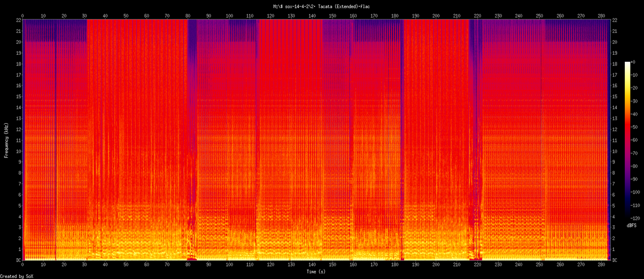Screen dimensions: 644x279
Task: Click the '-10' value on the dBFS scale
Action: 634,75
